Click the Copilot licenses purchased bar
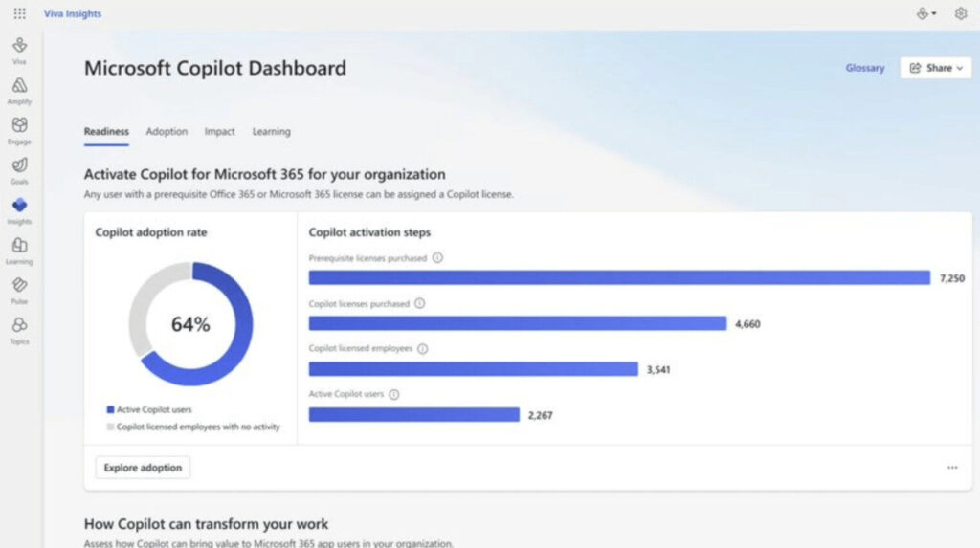 518,323
